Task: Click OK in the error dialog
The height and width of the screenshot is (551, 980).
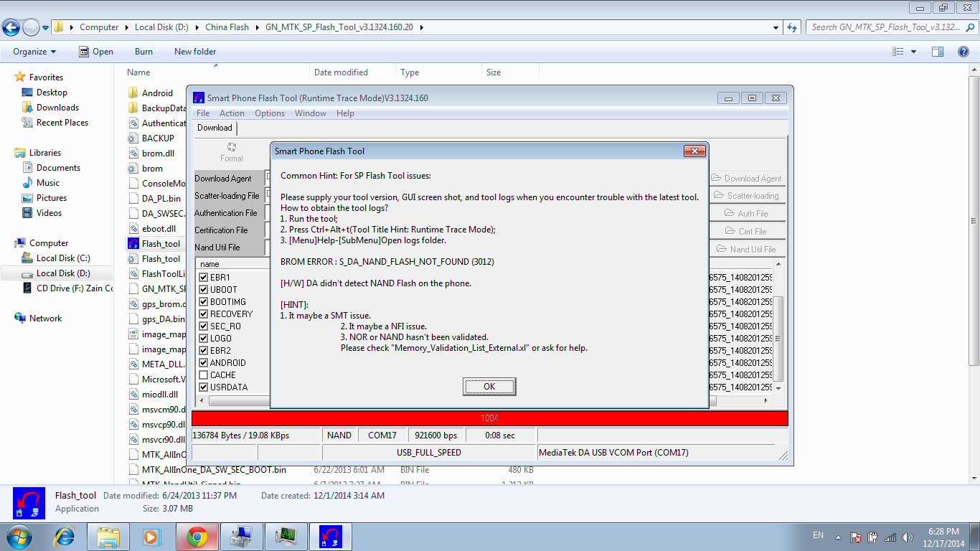Action: point(489,387)
